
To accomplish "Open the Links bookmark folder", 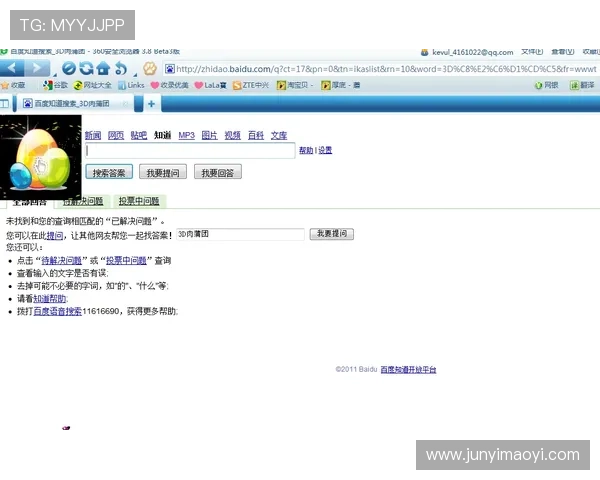I will coord(131,85).
